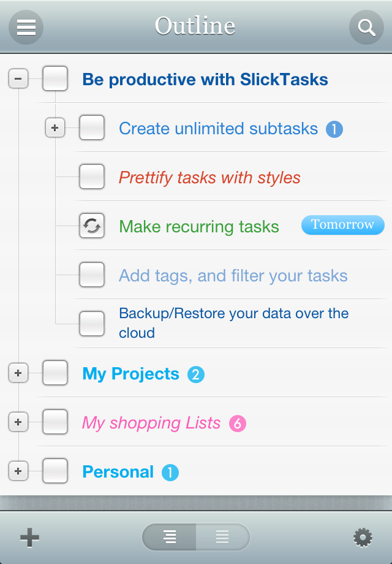Switch to the indented outline view tab
This screenshot has width=392, height=564.
coord(170,538)
